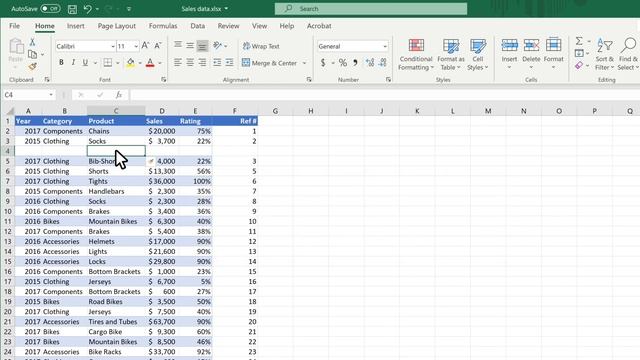640x360 pixels.
Task: Click the Paste clipboard icon
Action: click(16, 47)
